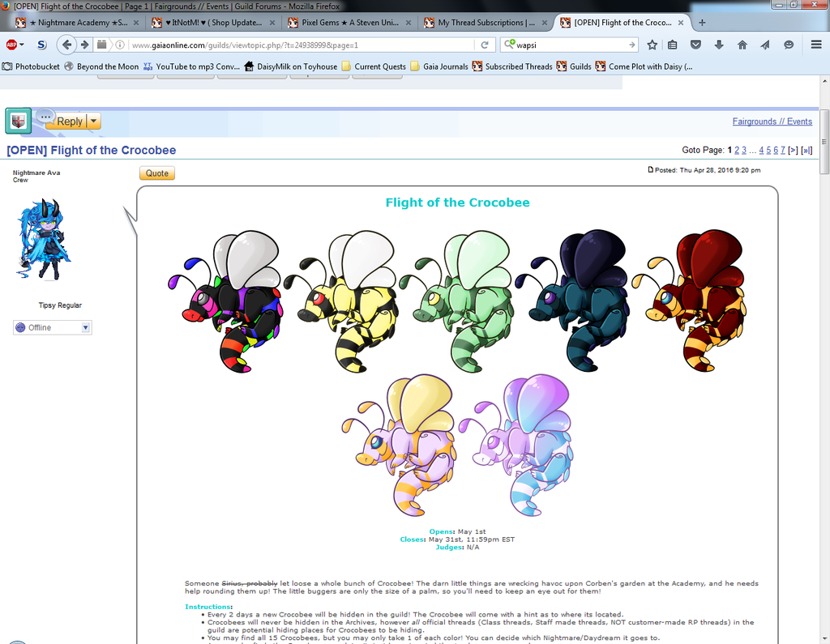830x644 pixels.
Task: Jump to next page with [>]
Action: (x=793, y=151)
